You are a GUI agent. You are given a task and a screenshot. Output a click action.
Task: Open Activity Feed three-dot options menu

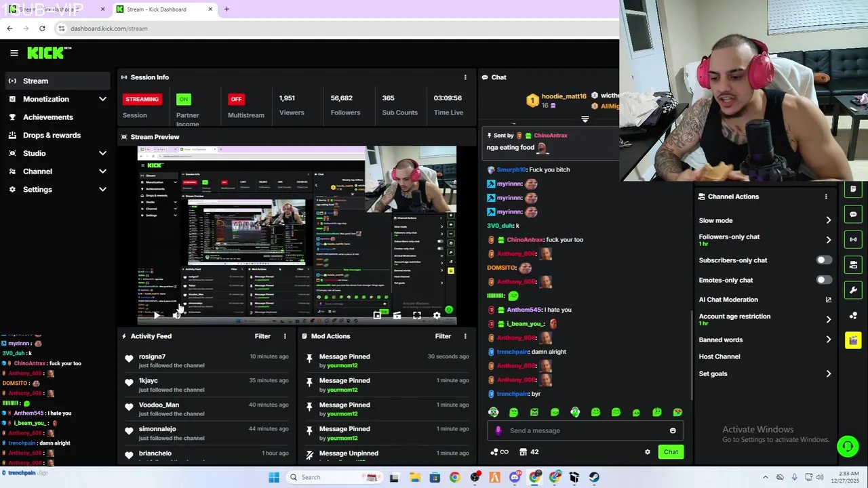point(285,336)
